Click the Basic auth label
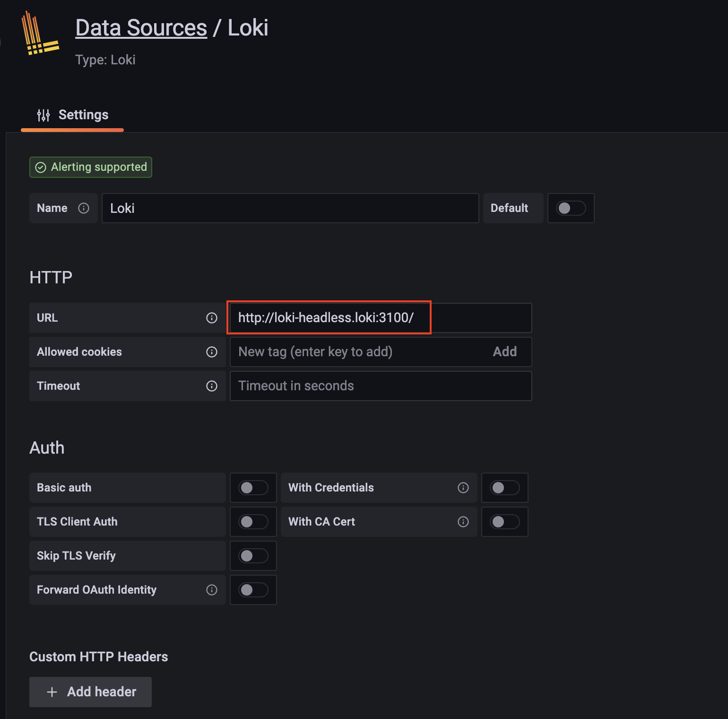The height and width of the screenshot is (719, 728). (x=64, y=488)
